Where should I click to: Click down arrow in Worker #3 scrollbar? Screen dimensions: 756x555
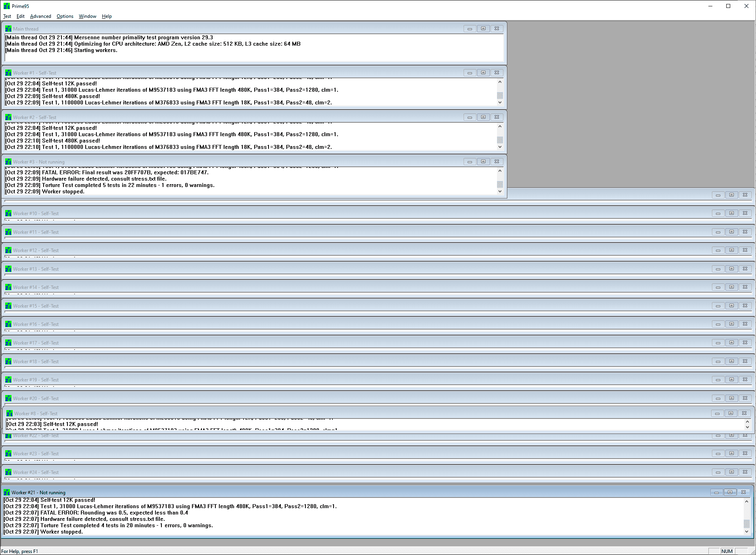500,191
